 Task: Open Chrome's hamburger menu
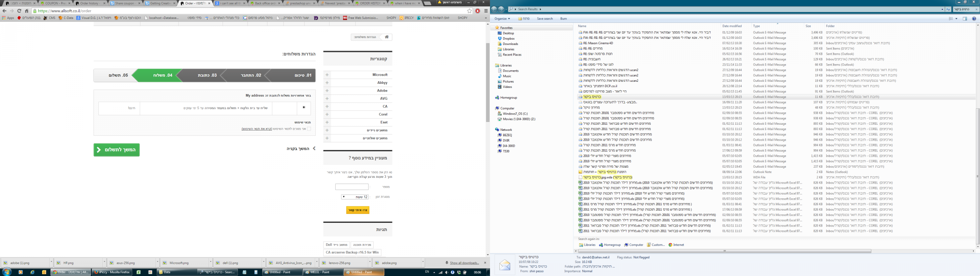click(x=486, y=11)
